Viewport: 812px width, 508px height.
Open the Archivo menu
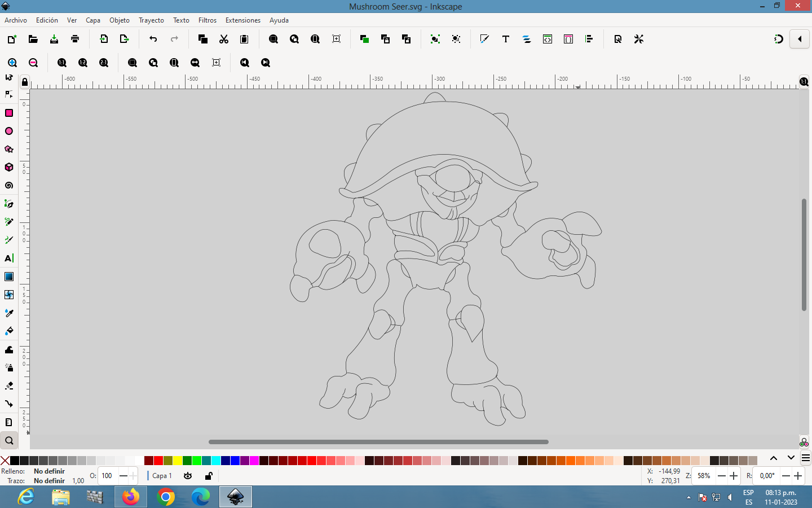[16, 20]
